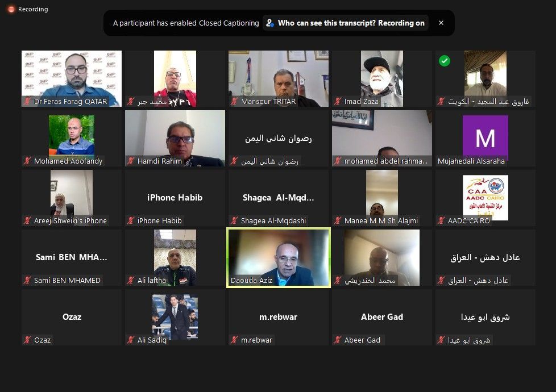The width and height of the screenshot is (556, 392).
Task: Select Daouda Aziz's highlighted speaker video
Action: point(279,258)
